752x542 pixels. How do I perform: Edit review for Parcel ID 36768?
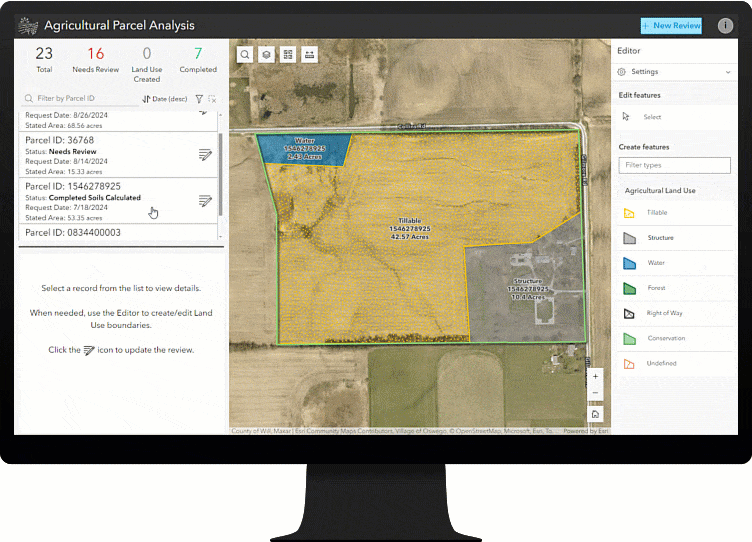(x=205, y=155)
